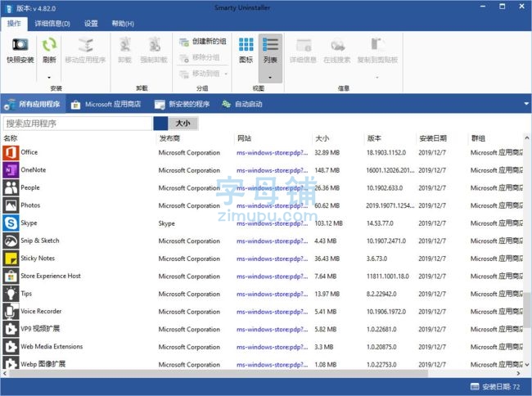
Task: Select the Web Media Extensions icon
Action: point(11,347)
